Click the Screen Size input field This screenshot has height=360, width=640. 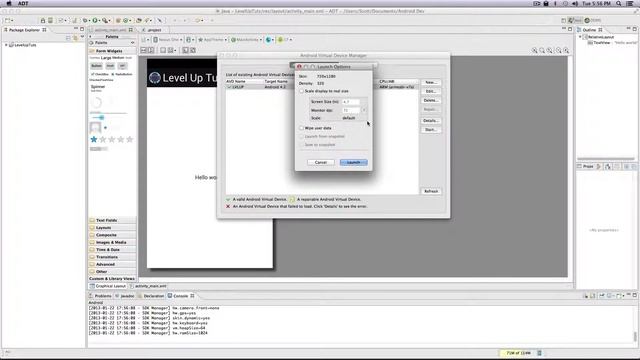[351, 102]
